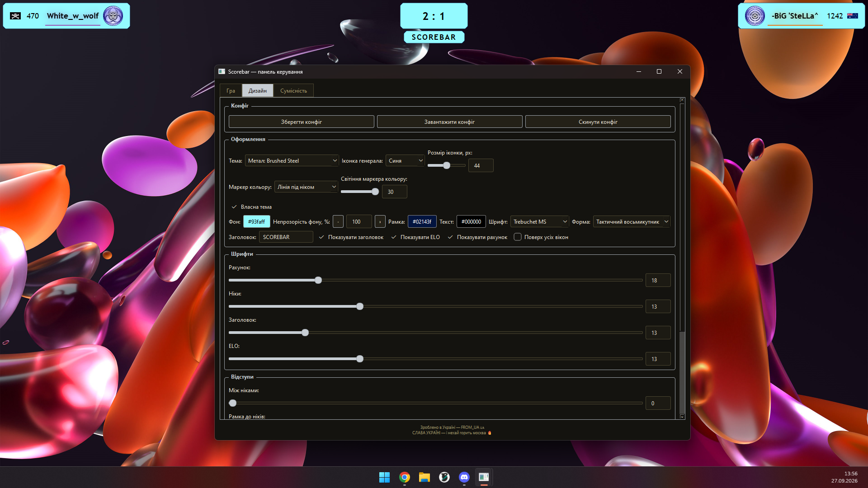Click -BiG 'SteLLa^ player general icon
Image resolution: width=868 pixels, height=488 pixels.
click(755, 16)
